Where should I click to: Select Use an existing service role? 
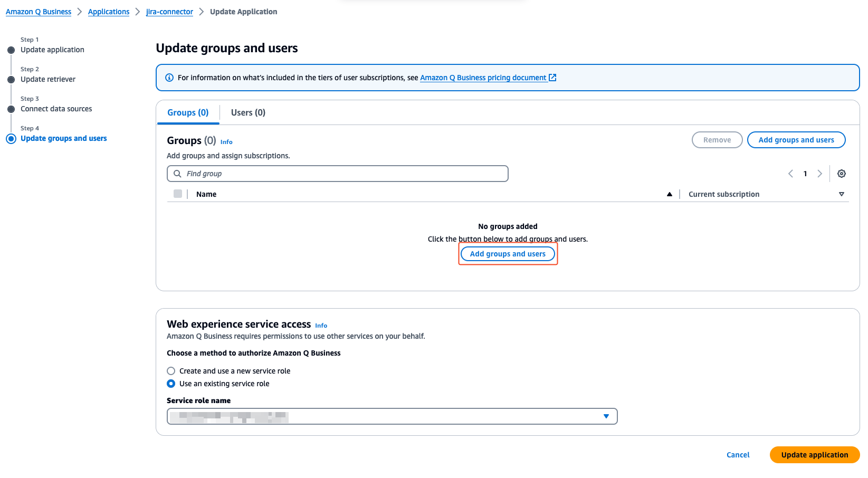(x=170, y=384)
